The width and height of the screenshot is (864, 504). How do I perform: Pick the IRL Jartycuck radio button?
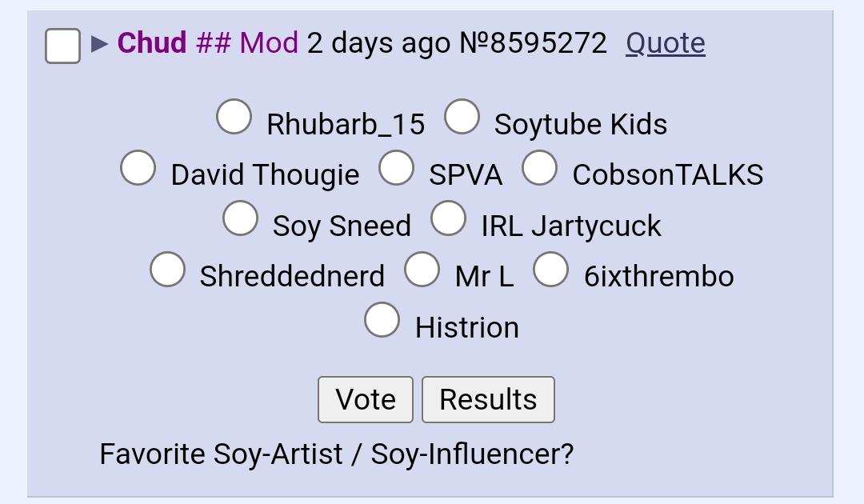pos(448,218)
